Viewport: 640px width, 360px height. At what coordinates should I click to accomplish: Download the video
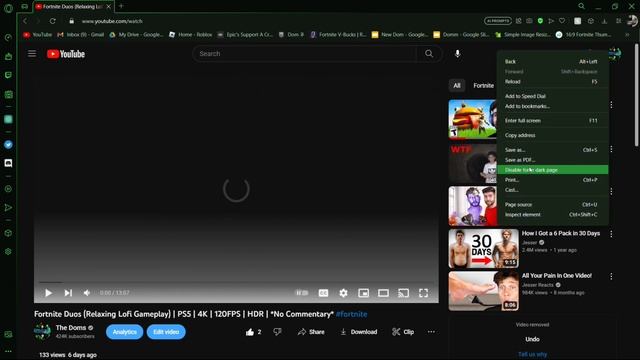point(359,332)
